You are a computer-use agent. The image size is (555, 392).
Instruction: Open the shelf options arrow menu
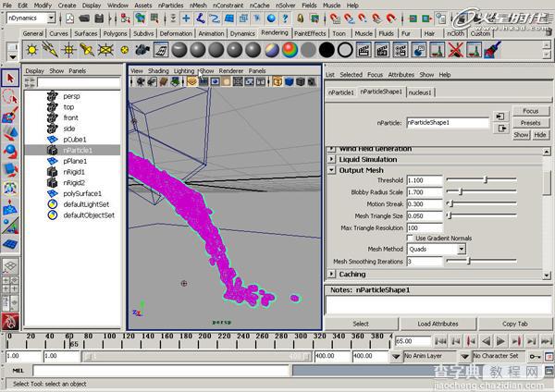(12, 57)
